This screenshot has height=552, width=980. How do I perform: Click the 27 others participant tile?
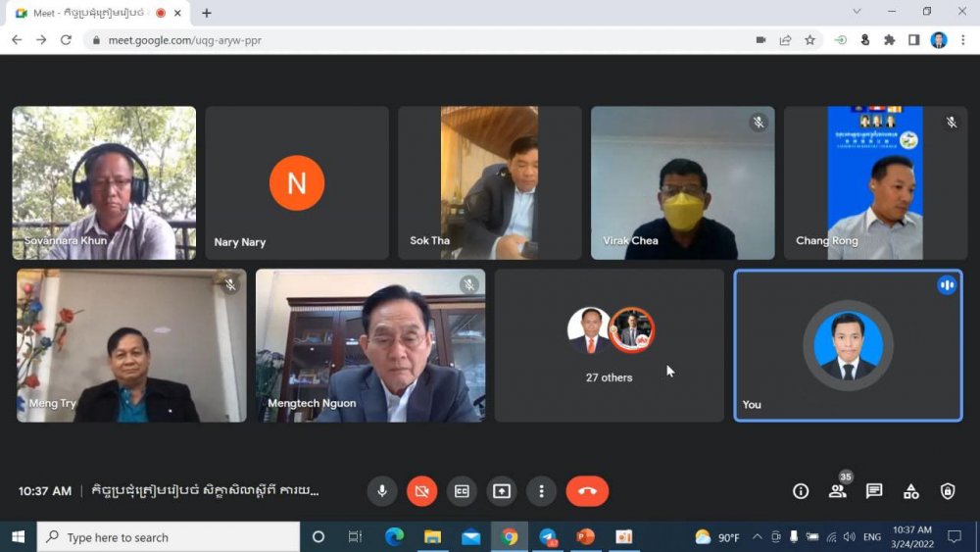click(x=609, y=345)
